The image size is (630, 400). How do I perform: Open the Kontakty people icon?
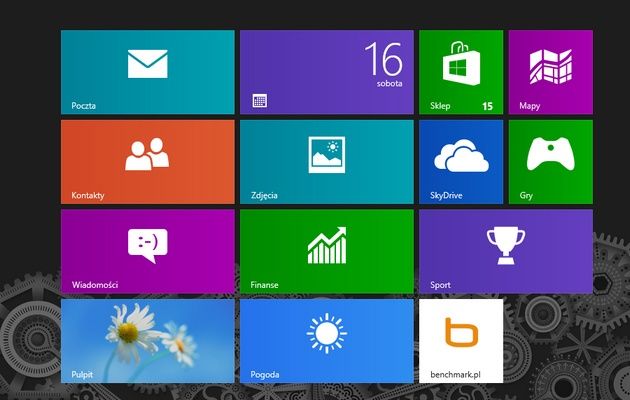pos(147,154)
